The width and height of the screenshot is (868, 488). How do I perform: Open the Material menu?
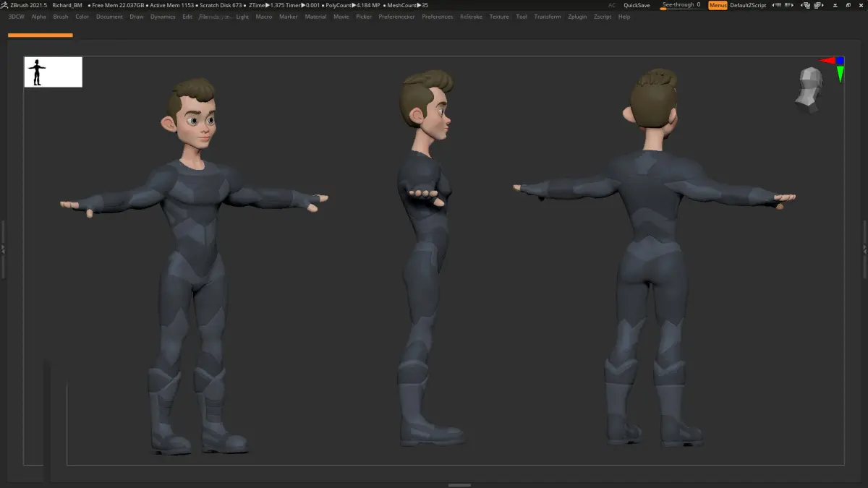click(315, 17)
